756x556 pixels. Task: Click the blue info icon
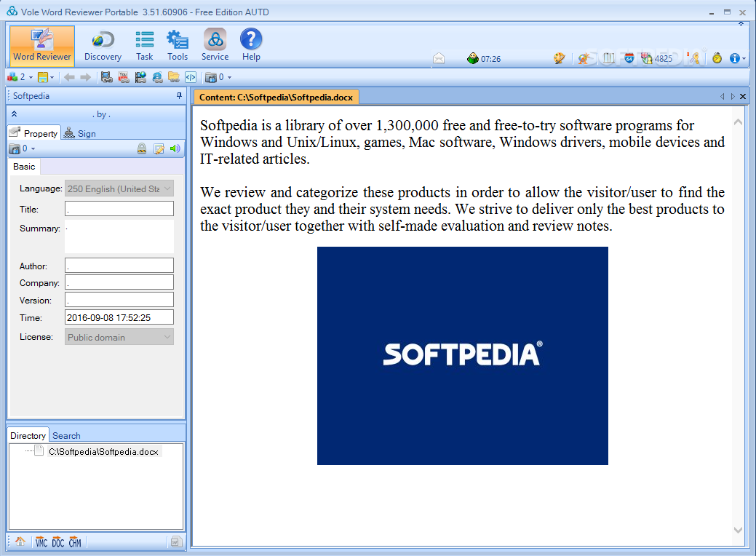734,58
